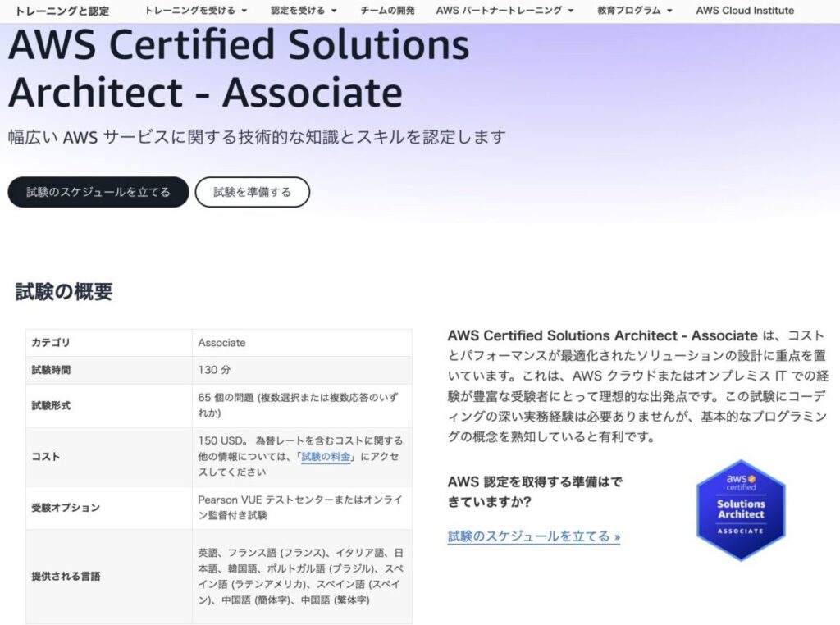Open the 試験の料金 link
The height and width of the screenshot is (625, 840).
[326, 456]
